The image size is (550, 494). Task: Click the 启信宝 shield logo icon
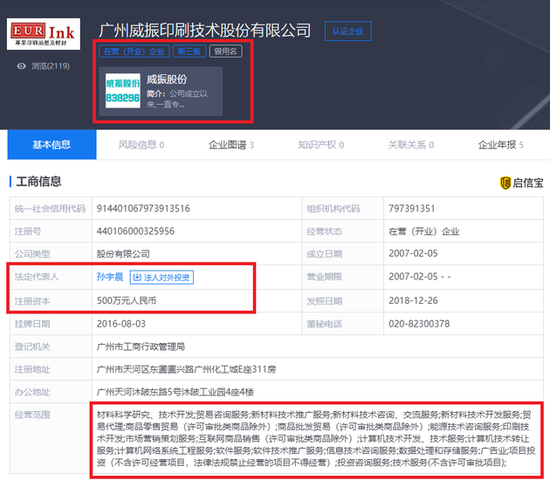click(505, 183)
